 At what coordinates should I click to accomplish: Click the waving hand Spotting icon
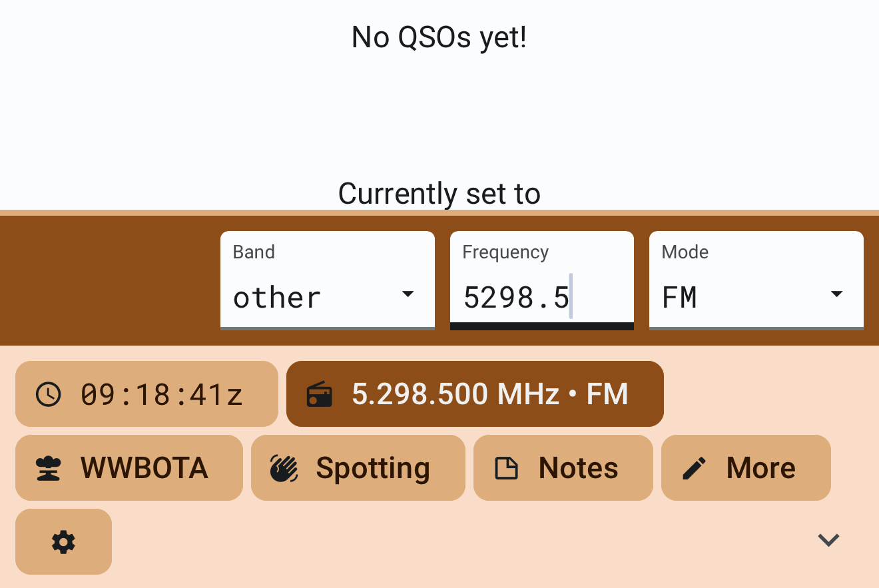click(x=284, y=468)
